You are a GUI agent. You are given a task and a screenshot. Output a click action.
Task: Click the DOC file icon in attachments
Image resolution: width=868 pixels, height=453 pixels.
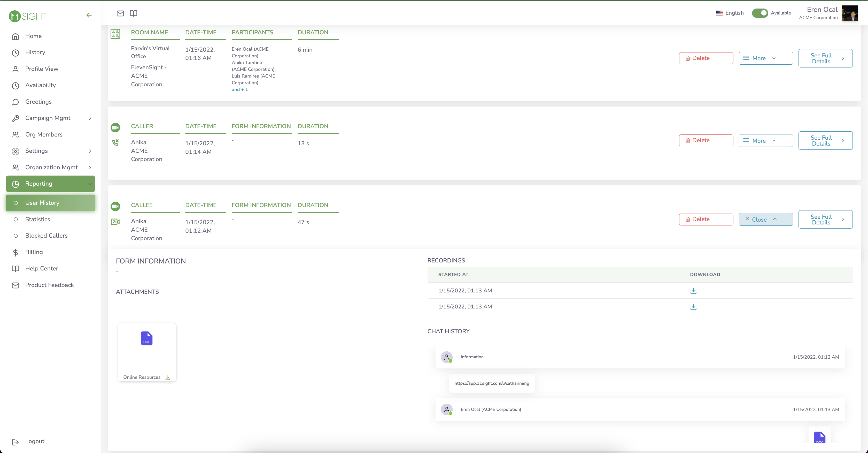coord(146,338)
